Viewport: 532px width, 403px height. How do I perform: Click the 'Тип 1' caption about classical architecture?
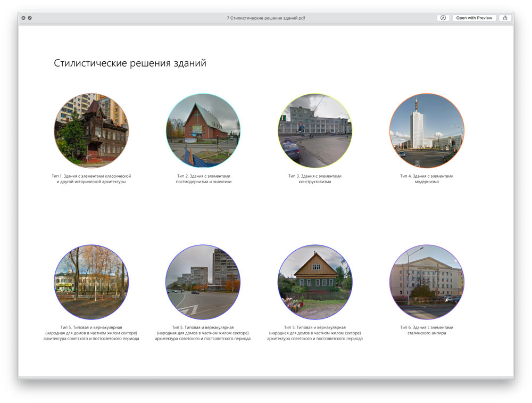pyautogui.click(x=91, y=179)
